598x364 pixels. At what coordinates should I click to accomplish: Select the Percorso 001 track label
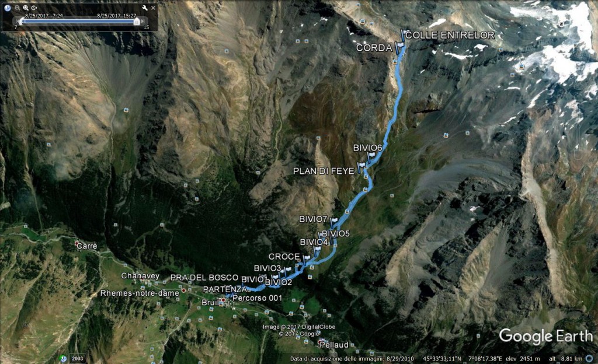click(x=257, y=298)
